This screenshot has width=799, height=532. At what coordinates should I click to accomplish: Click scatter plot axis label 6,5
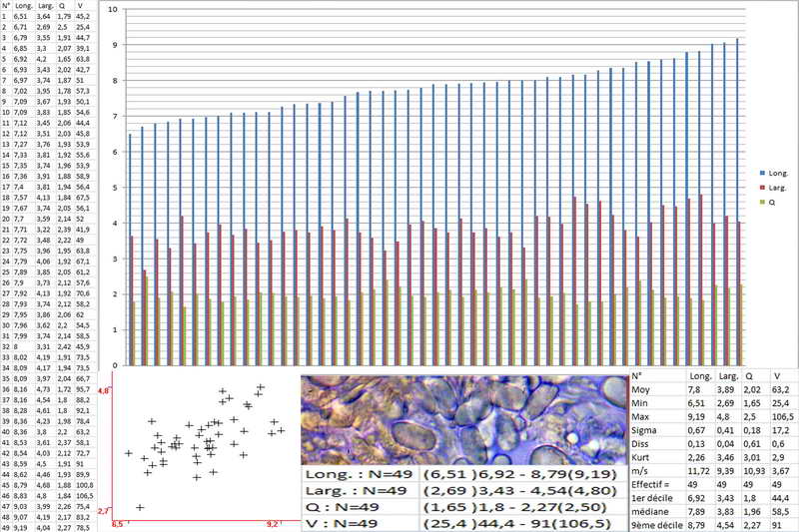[117, 524]
